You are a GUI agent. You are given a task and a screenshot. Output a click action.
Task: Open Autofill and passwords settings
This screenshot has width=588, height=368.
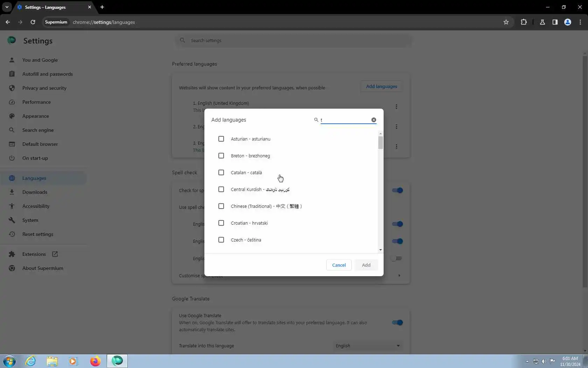click(x=48, y=74)
